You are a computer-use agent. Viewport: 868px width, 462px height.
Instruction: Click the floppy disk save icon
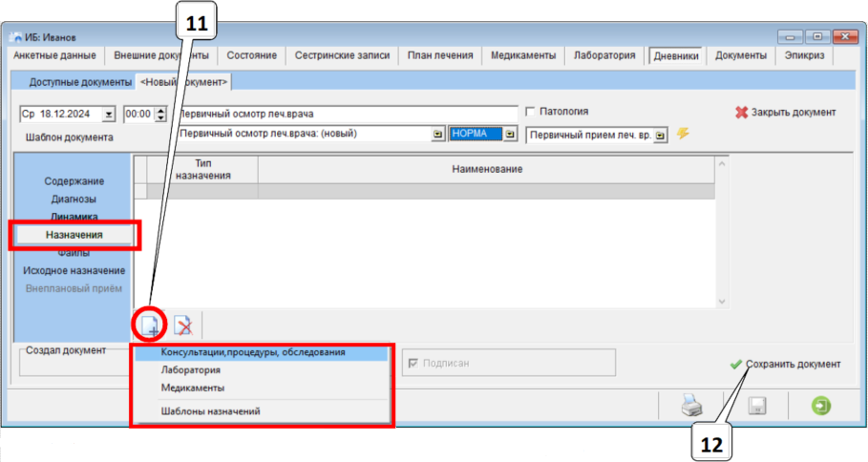click(755, 406)
